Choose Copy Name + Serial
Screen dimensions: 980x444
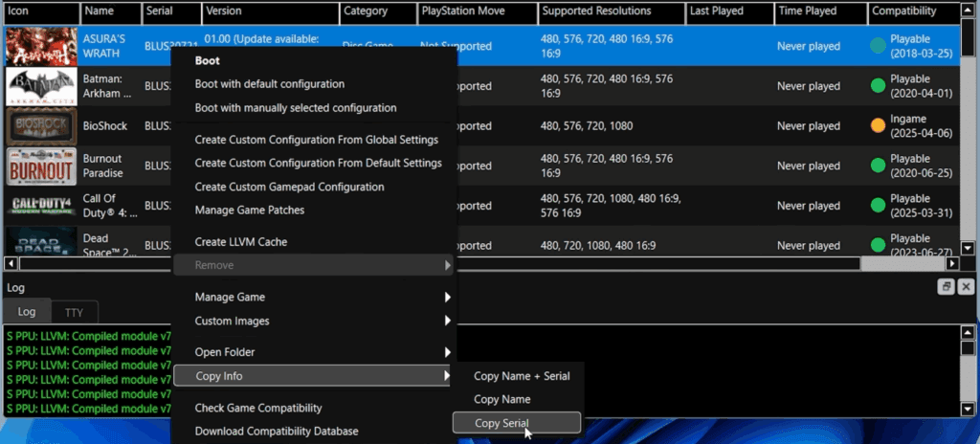point(517,376)
